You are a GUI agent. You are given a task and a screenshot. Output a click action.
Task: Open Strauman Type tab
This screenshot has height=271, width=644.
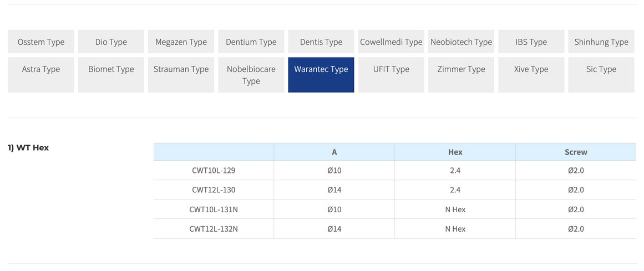pos(181,75)
